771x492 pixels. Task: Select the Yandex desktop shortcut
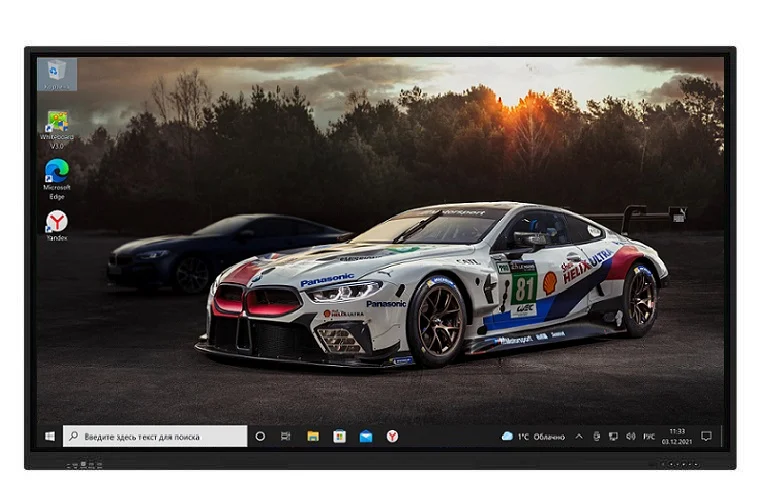pos(57,226)
